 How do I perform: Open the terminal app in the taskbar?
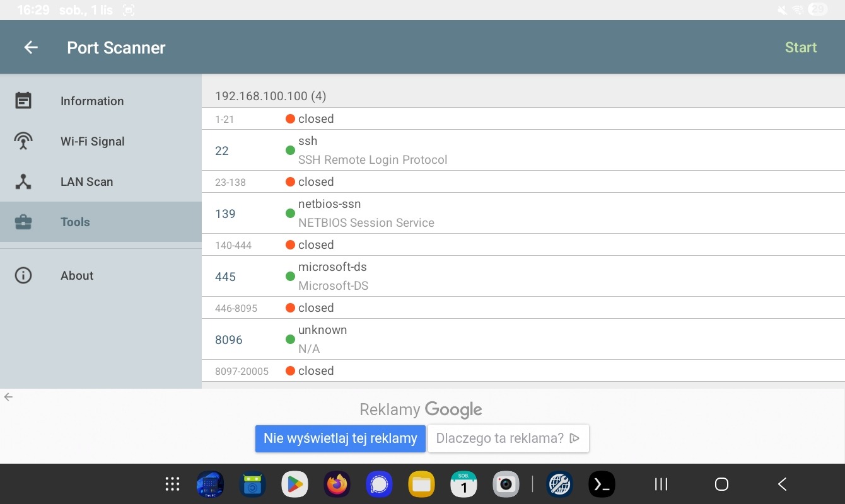pyautogui.click(x=602, y=484)
